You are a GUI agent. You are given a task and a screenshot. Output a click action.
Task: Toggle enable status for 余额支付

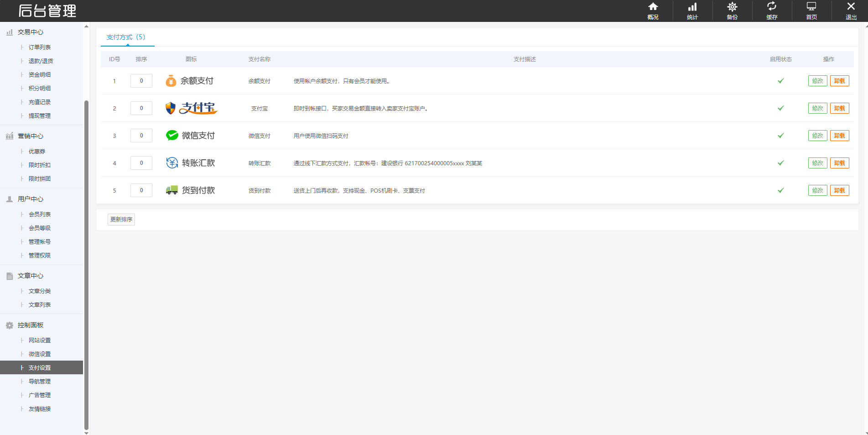(780, 81)
